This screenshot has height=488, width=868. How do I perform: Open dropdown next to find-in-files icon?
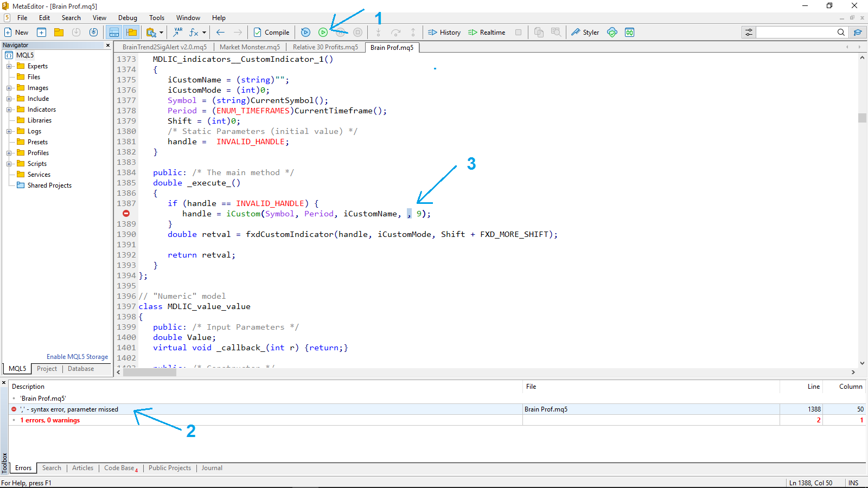pyautogui.click(x=161, y=33)
